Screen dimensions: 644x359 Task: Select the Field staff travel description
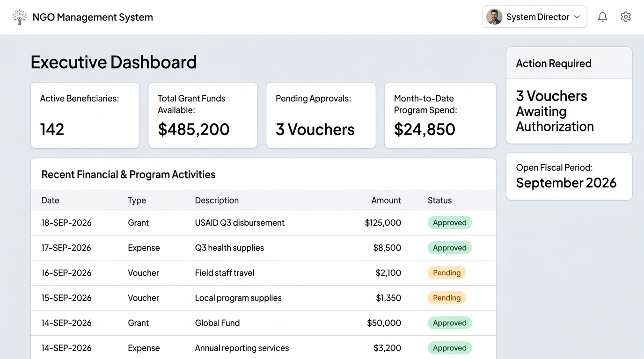click(225, 273)
